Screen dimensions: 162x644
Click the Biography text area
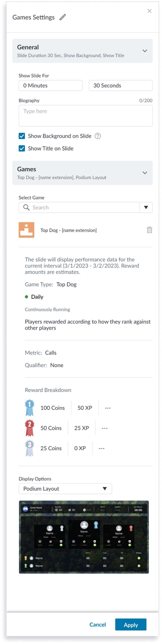click(85, 116)
